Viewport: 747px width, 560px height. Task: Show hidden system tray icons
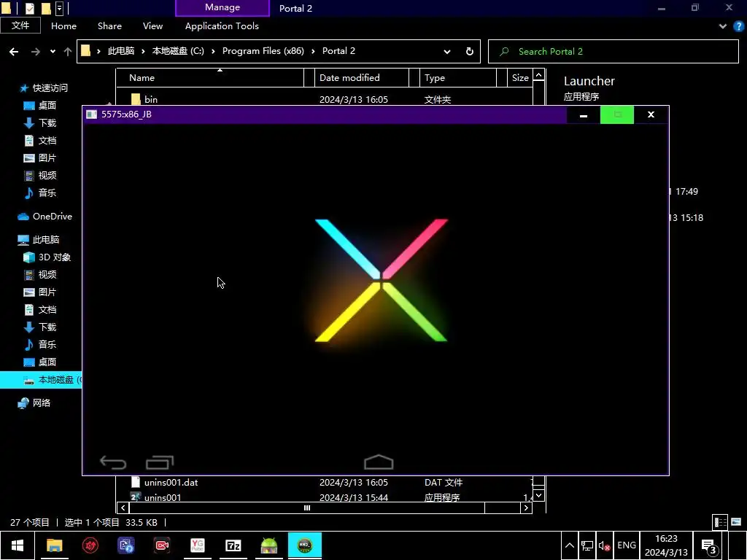tap(569, 545)
